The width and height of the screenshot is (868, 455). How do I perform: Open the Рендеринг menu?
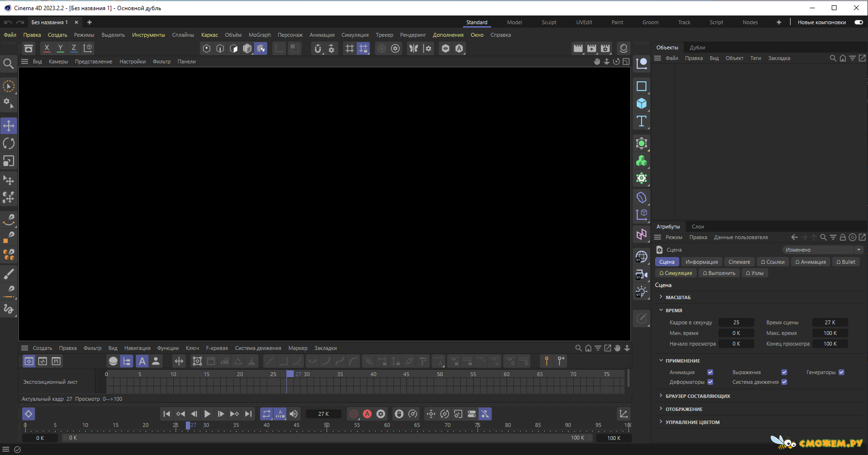[x=413, y=35]
